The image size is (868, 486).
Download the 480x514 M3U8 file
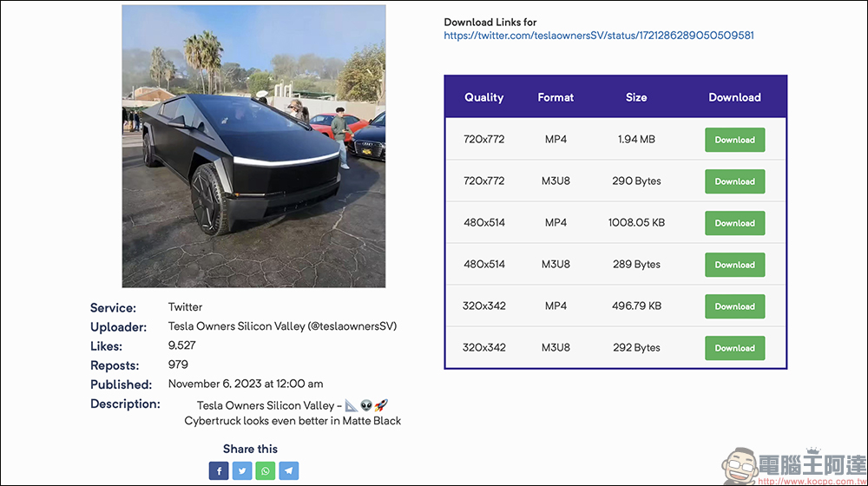tap(734, 265)
